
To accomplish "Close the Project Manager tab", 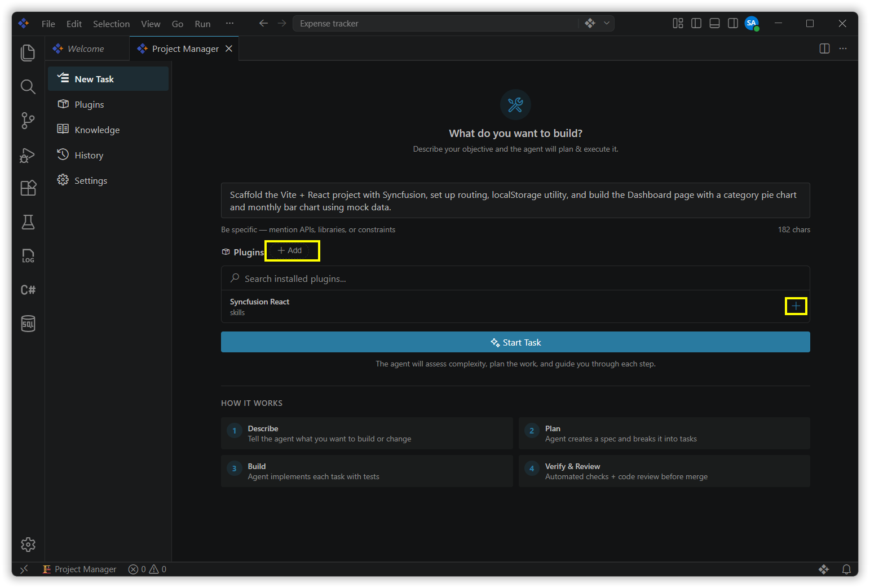I will point(229,48).
